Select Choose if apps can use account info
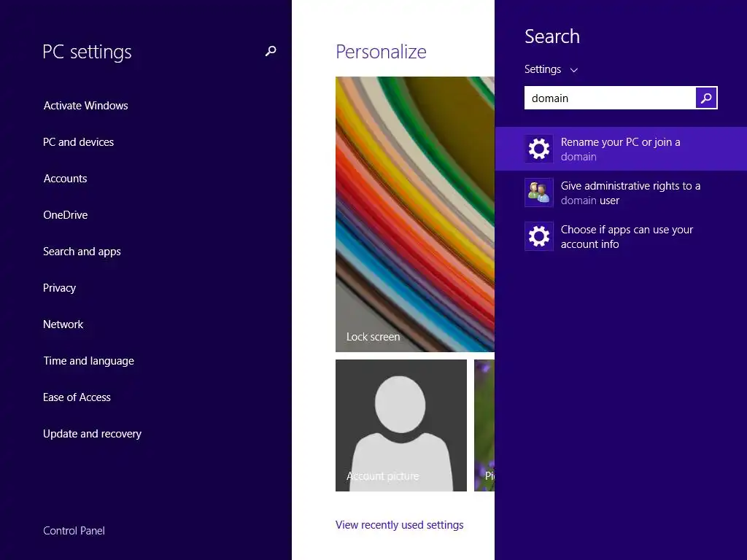The image size is (747, 560). coord(621,236)
